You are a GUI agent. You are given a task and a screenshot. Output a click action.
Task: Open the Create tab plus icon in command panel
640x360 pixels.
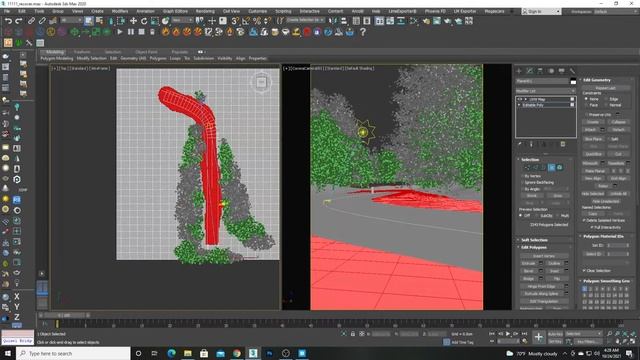click(x=519, y=71)
